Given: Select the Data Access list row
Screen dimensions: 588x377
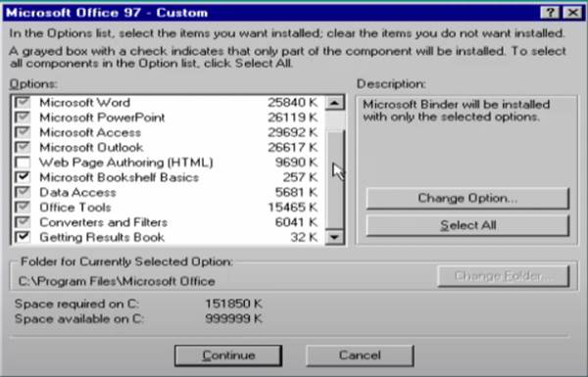Looking at the screenshot, I should (x=168, y=192).
